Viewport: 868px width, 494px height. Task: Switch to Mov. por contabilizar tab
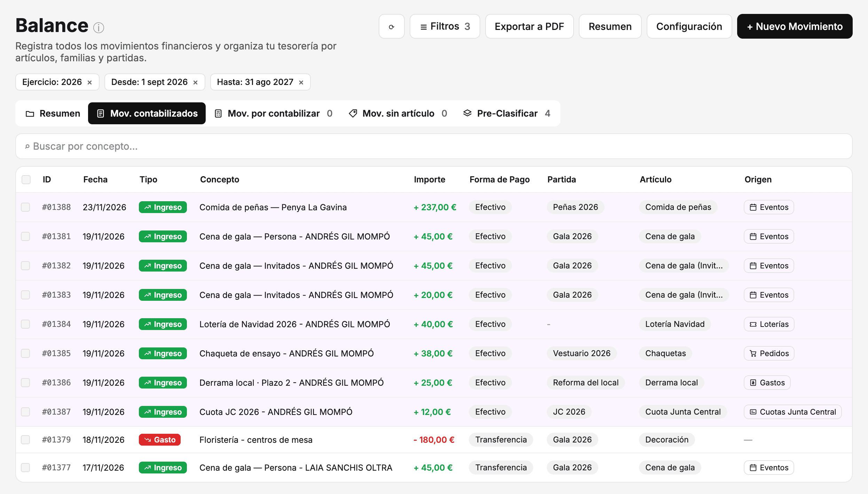coord(274,113)
